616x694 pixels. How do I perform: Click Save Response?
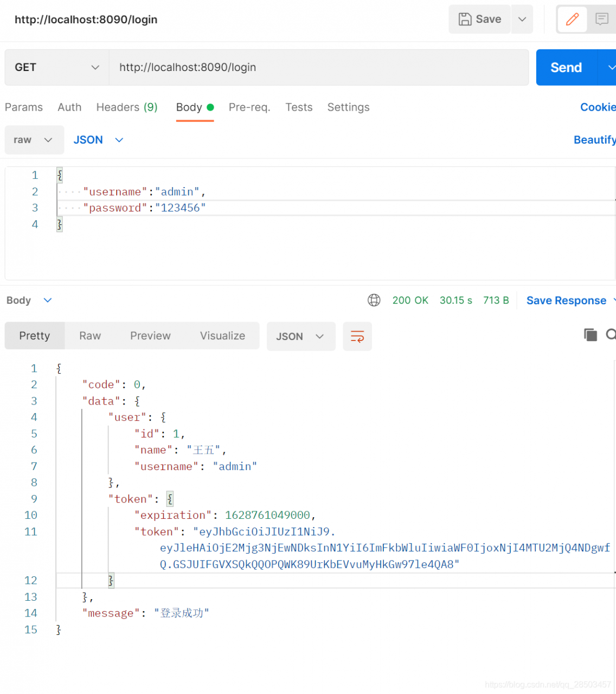[x=566, y=301]
